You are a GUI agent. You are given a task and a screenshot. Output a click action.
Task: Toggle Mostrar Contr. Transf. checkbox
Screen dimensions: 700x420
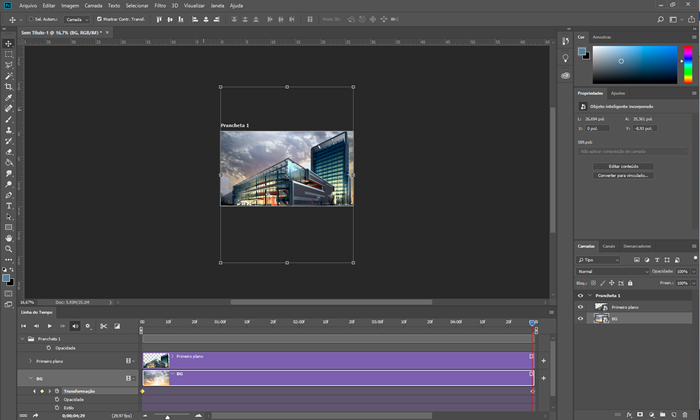pyautogui.click(x=99, y=19)
